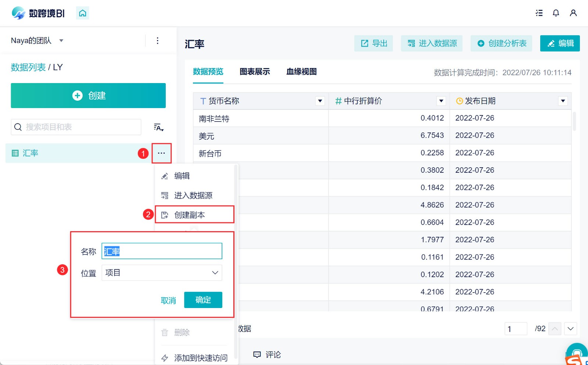Click the 数跨境BI logo
This screenshot has height=365, width=588.
tap(38, 13)
